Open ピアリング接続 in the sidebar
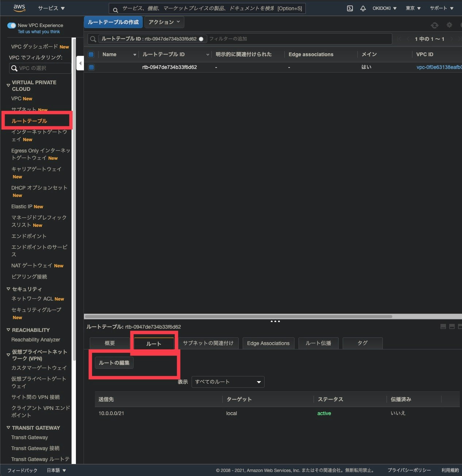Image resolution: width=462 pixels, height=476 pixels. (29, 276)
